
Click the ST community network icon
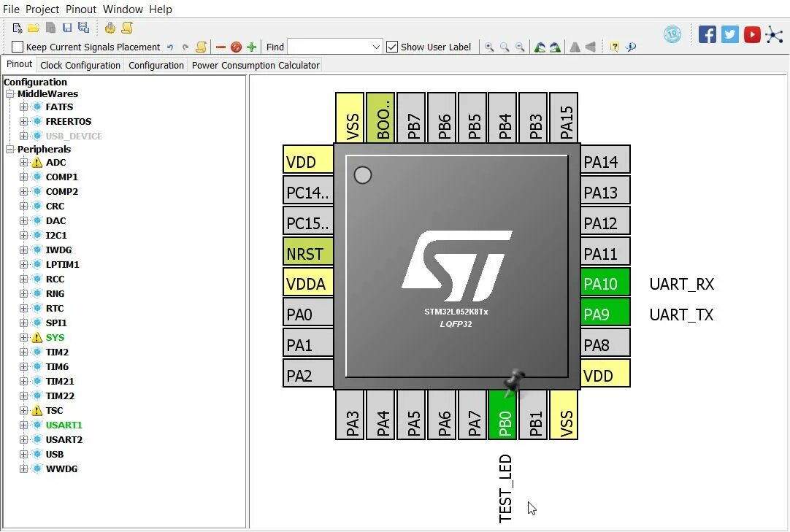click(774, 34)
